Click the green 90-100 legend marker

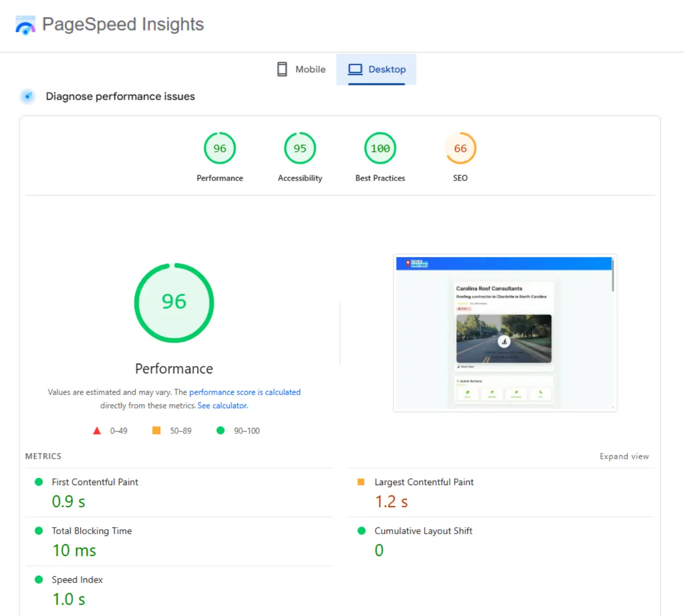tap(221, 430)
